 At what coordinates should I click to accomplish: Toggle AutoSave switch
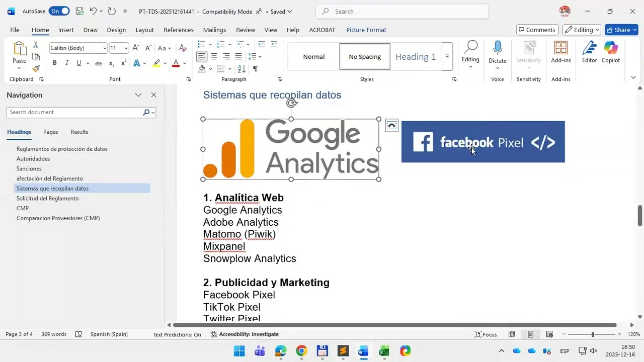point(59,11)
